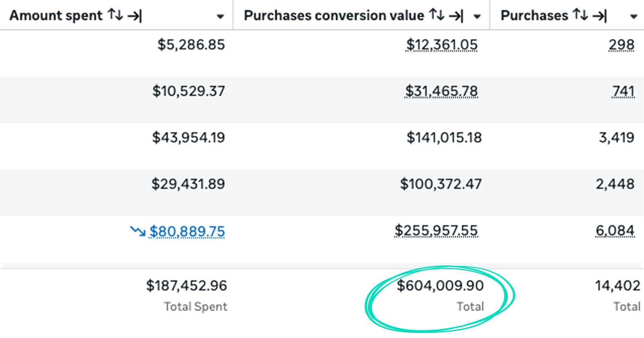Click the $80,889.75 spend link
Image resolution: width=644 pixels, height=338 pixels.
click(x=187, y=232)
